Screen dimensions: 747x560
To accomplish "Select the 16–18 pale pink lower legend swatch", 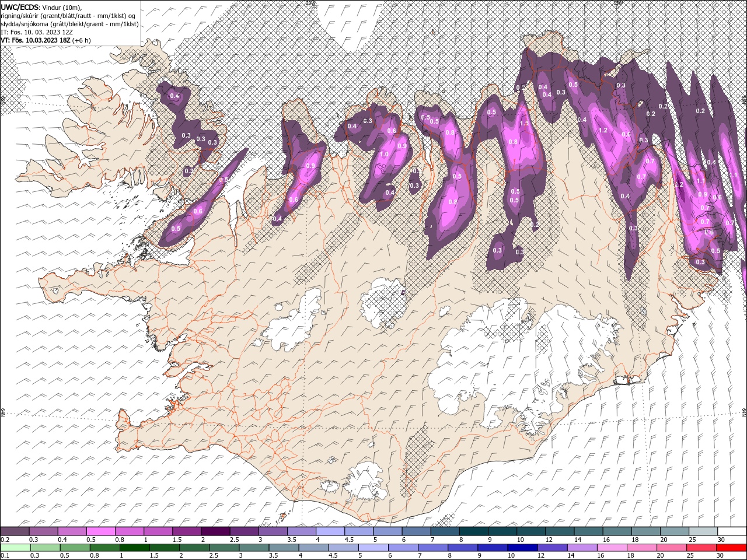I will pyautogui.click(x=612, y=548).
